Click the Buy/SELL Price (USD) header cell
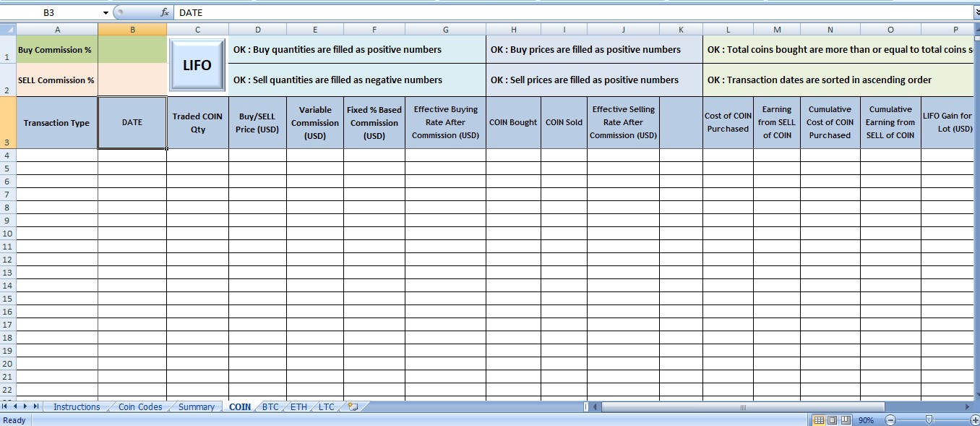This screenshot has width=980, height=426. 257,122
